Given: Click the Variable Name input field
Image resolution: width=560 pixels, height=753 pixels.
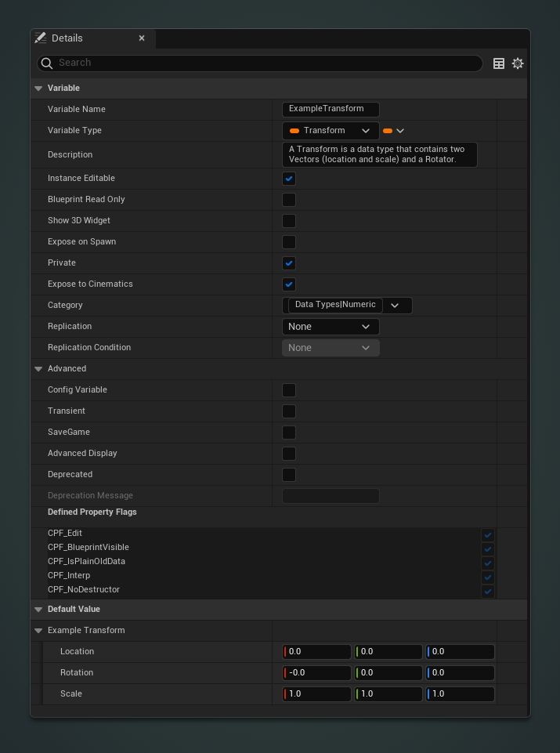Looking at the screenshot, I should pyautogui.click(x=331, y=109).
